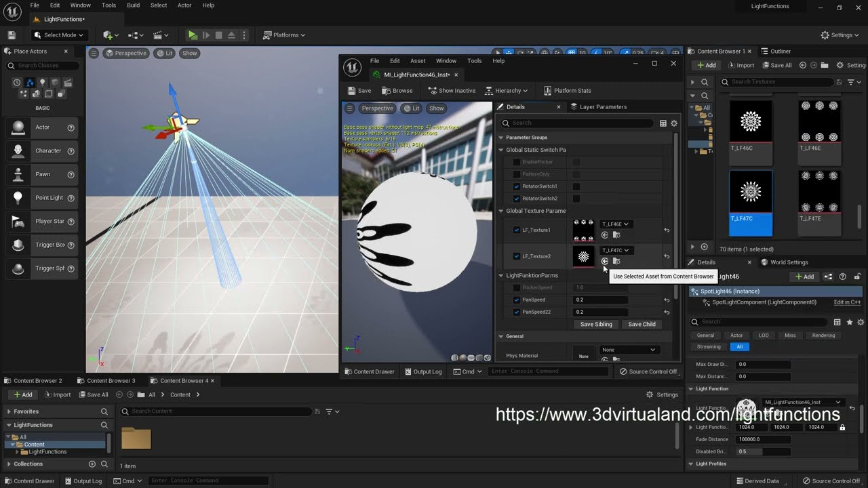This screenshot has height=488, width=868.
Task: Click Show Inactive in material editor
Action: coord(451,91)
